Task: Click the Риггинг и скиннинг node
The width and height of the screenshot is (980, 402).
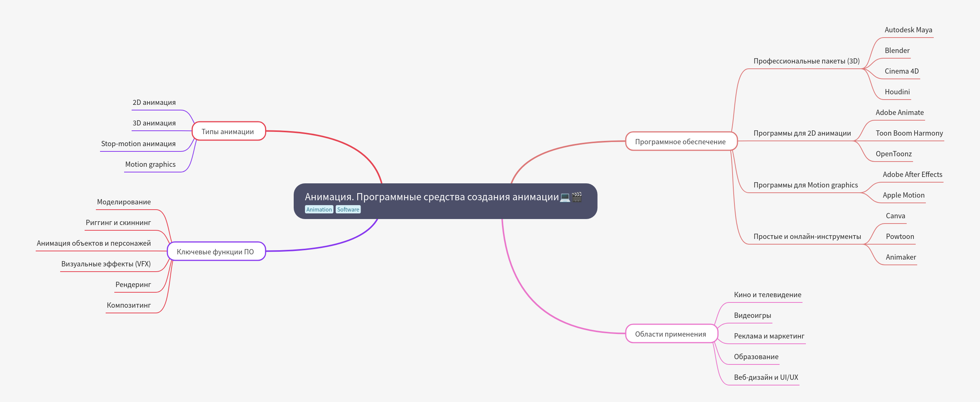Action: [119, 223]
